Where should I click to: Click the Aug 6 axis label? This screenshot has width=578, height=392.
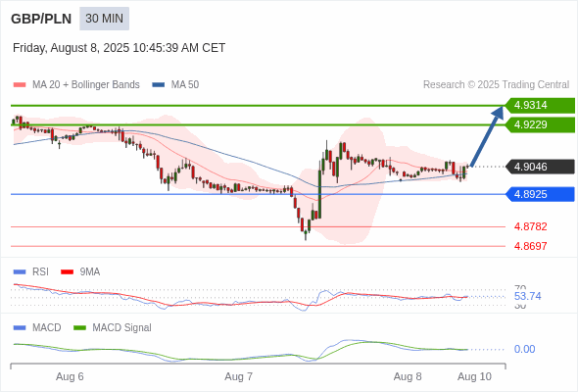click(x=70, y=377)
